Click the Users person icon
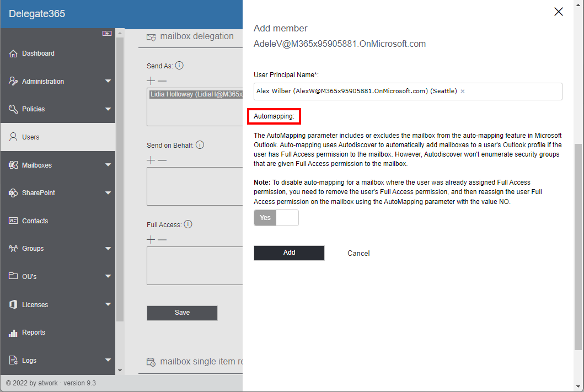584x392 pixels. 13,137
